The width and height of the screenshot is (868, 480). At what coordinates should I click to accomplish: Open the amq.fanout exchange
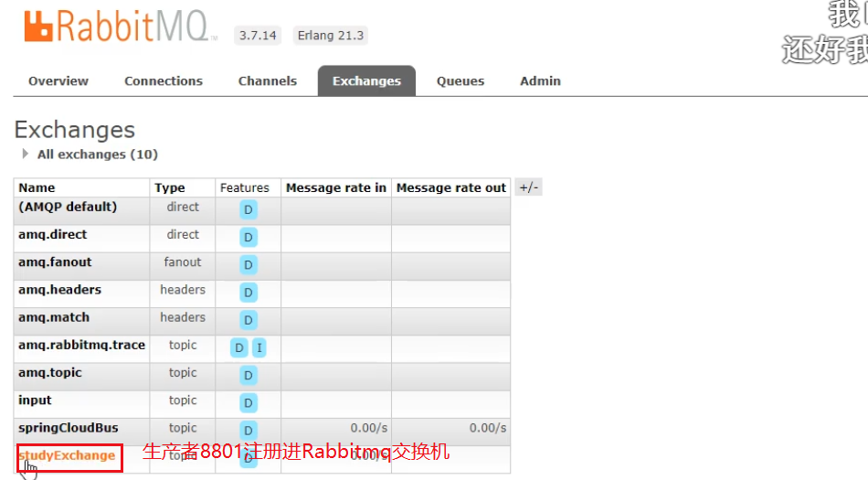[55, 261]
